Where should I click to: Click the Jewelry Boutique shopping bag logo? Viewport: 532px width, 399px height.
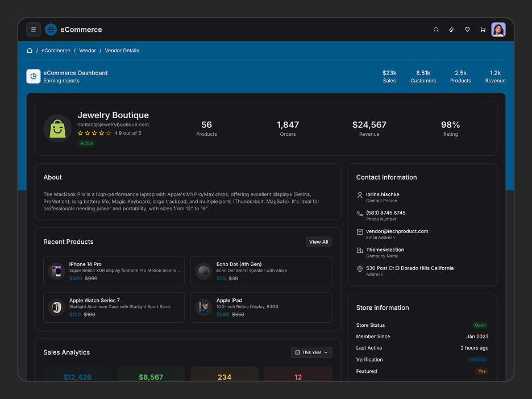(57, 128)
